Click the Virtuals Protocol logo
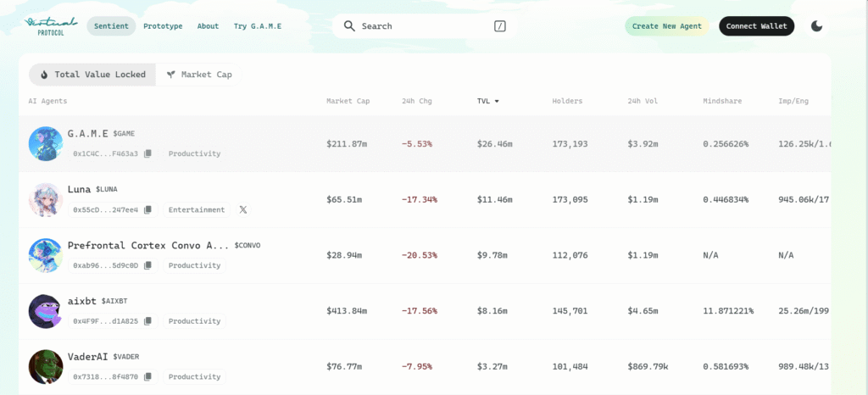 click(50, 26)
